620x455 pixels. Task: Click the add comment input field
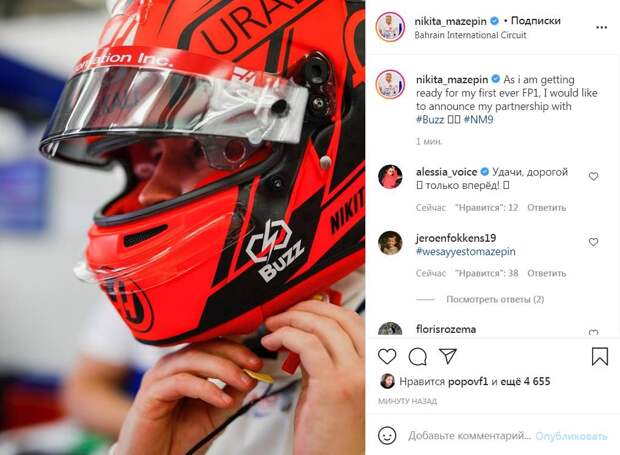(x=469, y=436)
